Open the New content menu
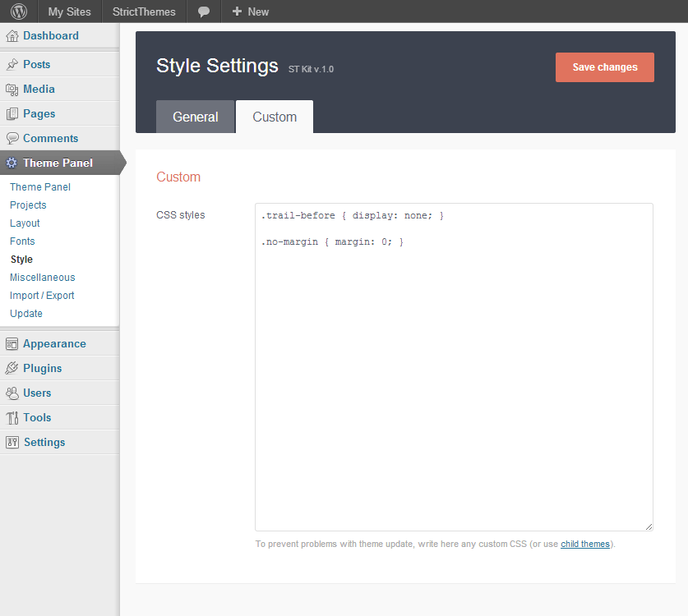688x616 pixels. point(251,11)
